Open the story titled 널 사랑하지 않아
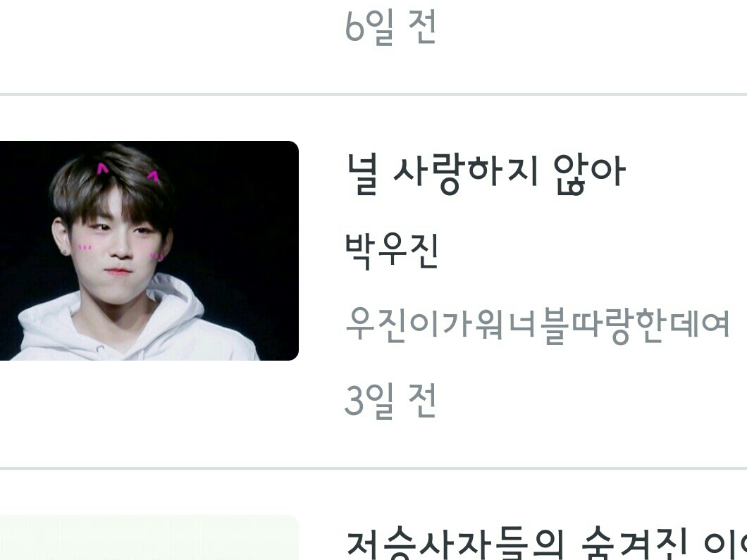The height and width of the screenshot is (560, 747). click(486, 173)
